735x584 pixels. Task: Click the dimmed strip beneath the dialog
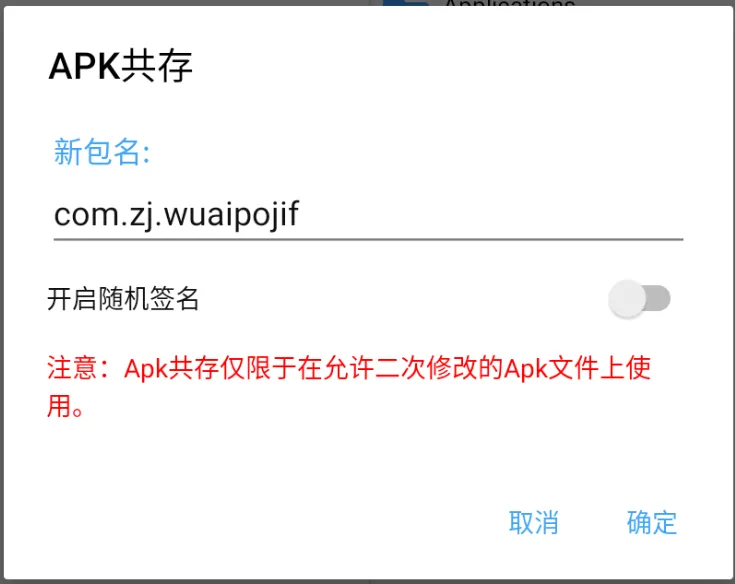[368, 582]
